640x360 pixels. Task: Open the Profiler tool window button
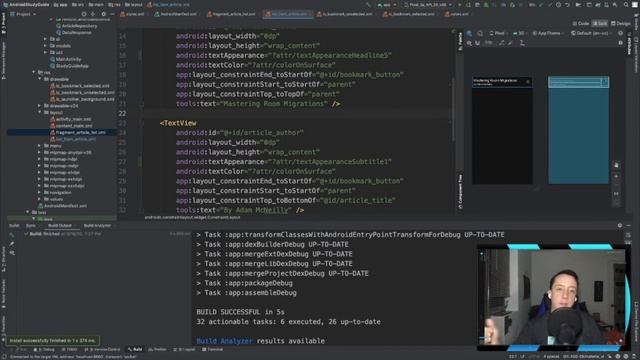157,350
